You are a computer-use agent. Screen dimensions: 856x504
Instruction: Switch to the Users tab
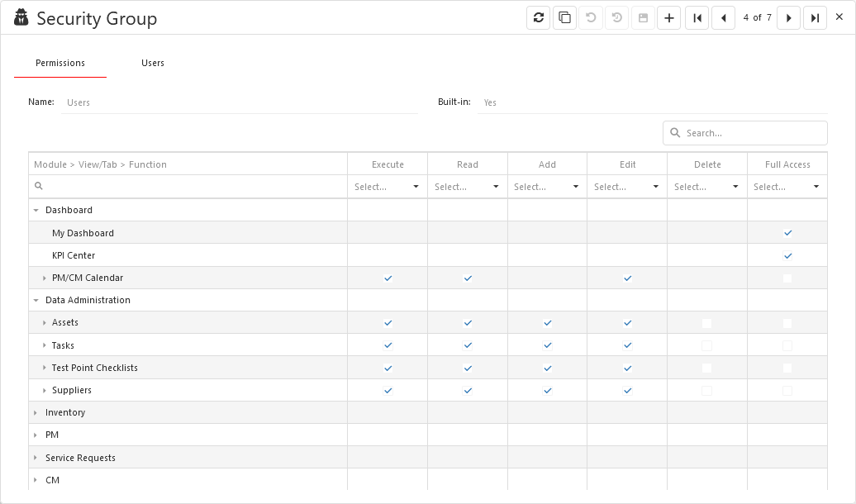click(153, 62)
